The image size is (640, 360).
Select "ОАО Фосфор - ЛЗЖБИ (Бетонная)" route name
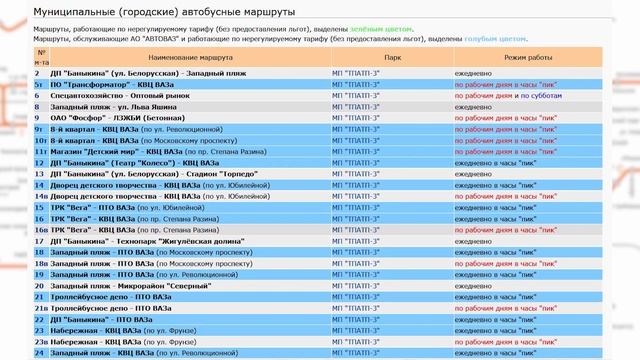pyautogui.click(x=118, y=118)
